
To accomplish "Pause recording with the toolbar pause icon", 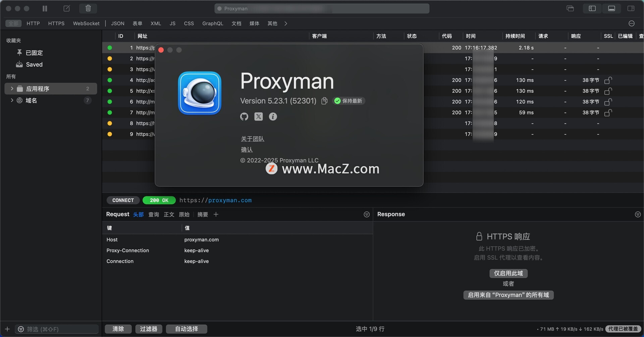I will 45,8.
